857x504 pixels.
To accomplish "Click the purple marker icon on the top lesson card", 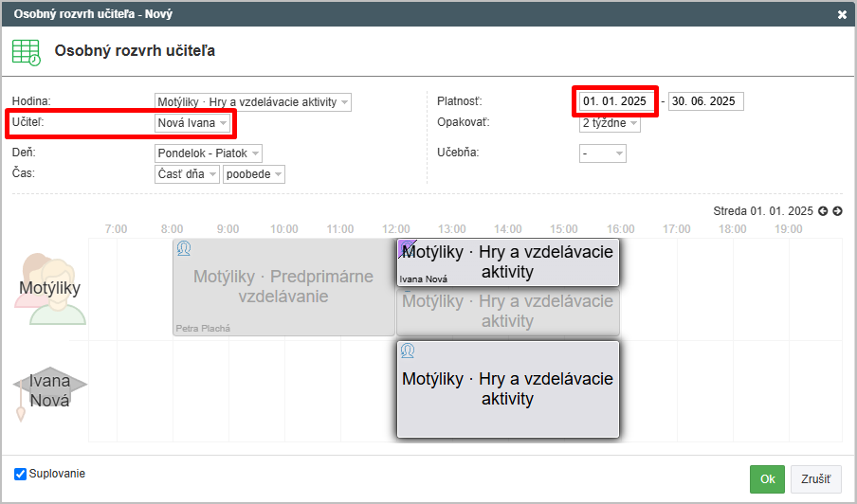I will pyautogui.click(x=408, y=248).
